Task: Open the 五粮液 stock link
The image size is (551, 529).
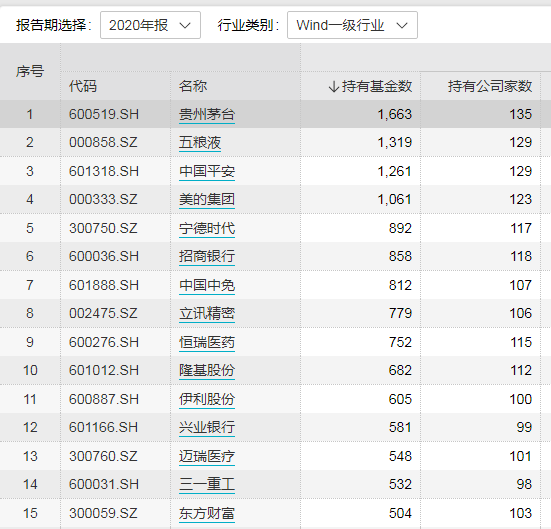Action: (200, 143)
